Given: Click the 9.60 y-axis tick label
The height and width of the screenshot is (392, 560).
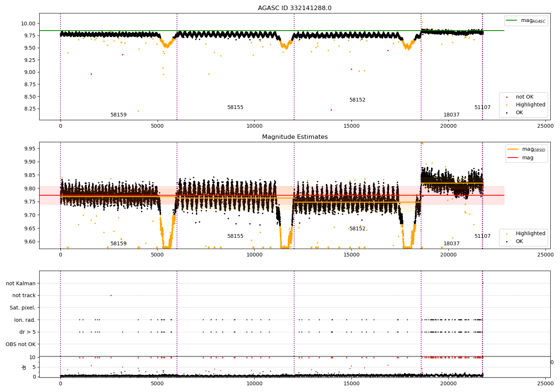Looking at the screenshot, I should tap(29, 242).
